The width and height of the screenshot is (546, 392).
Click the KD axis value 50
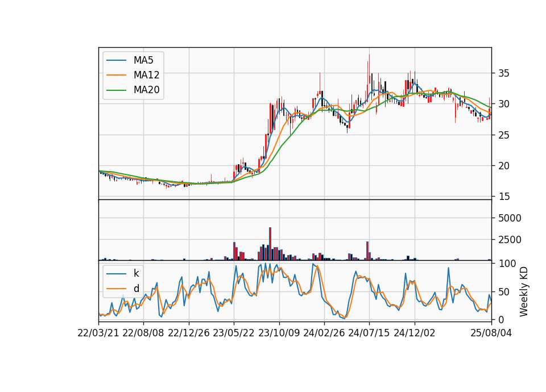click(504, 292)
